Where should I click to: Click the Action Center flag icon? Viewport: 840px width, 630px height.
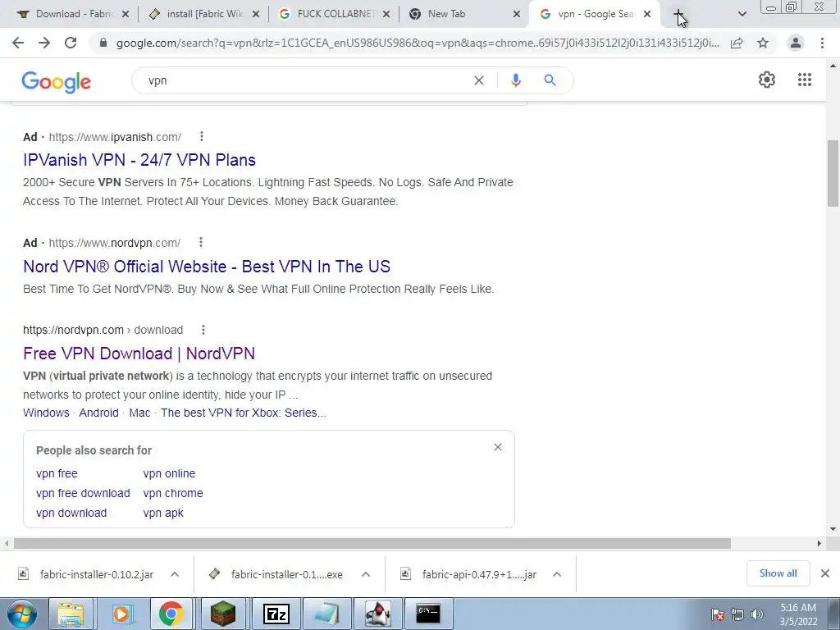pyautogui.click(x=718, y=614)
